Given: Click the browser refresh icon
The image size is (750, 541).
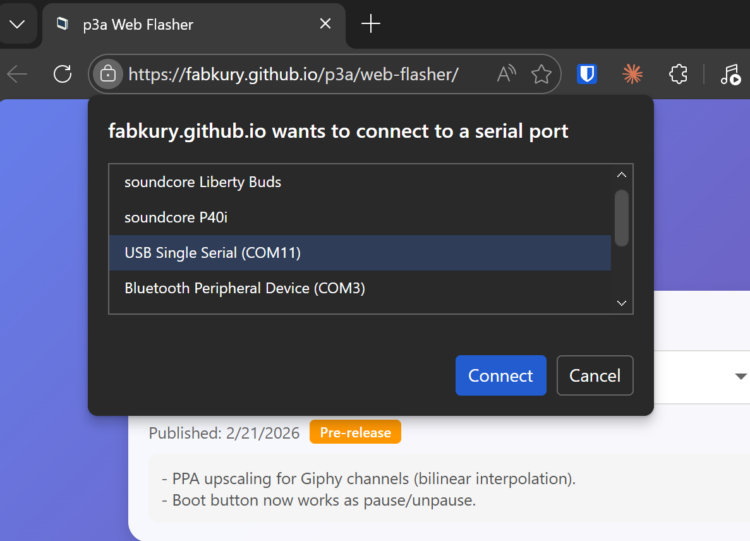Looking at the screenshot, I should tap(62, 74).
